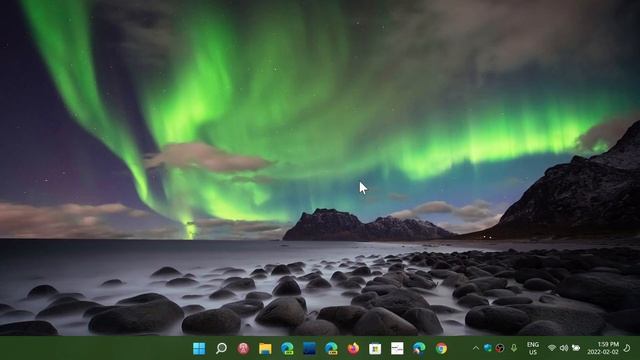Screen dimensions: 640x360
Task: Open the red and black tray icon
Action: (x=500, y=348)
